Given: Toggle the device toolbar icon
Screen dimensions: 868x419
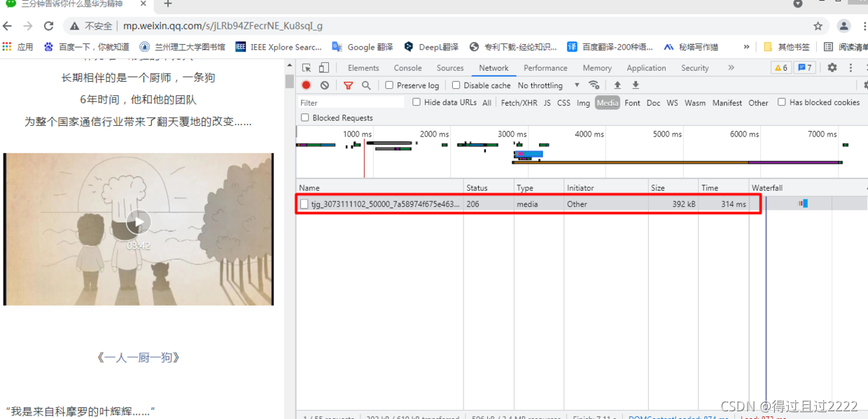Looking at the screenshot, I should coord(323,68).
